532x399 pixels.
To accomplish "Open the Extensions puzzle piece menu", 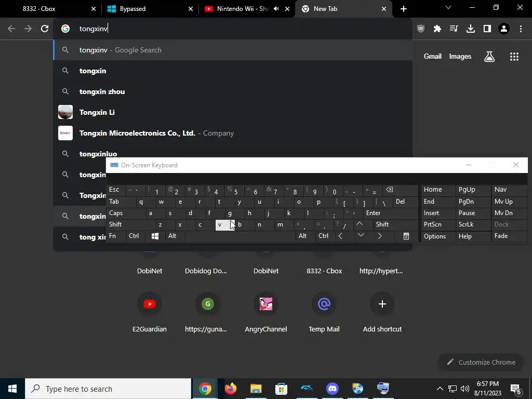I will click(437, 29).
